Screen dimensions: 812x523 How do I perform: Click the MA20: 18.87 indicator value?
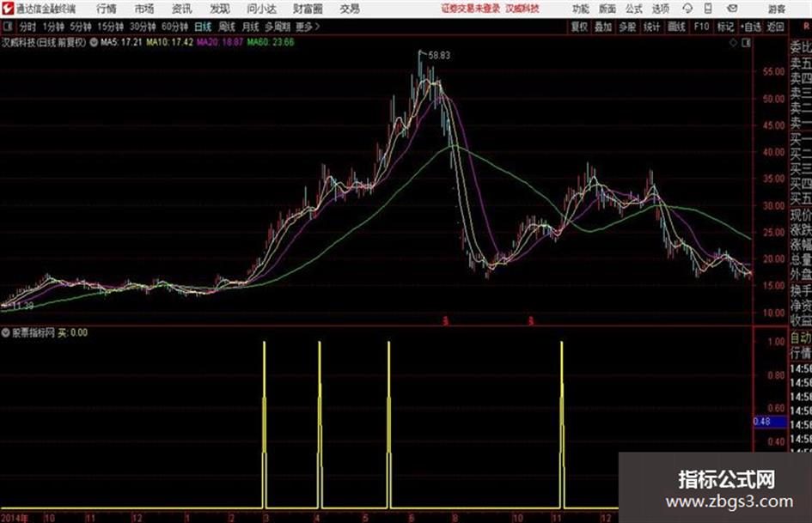[x=220, y=42]
